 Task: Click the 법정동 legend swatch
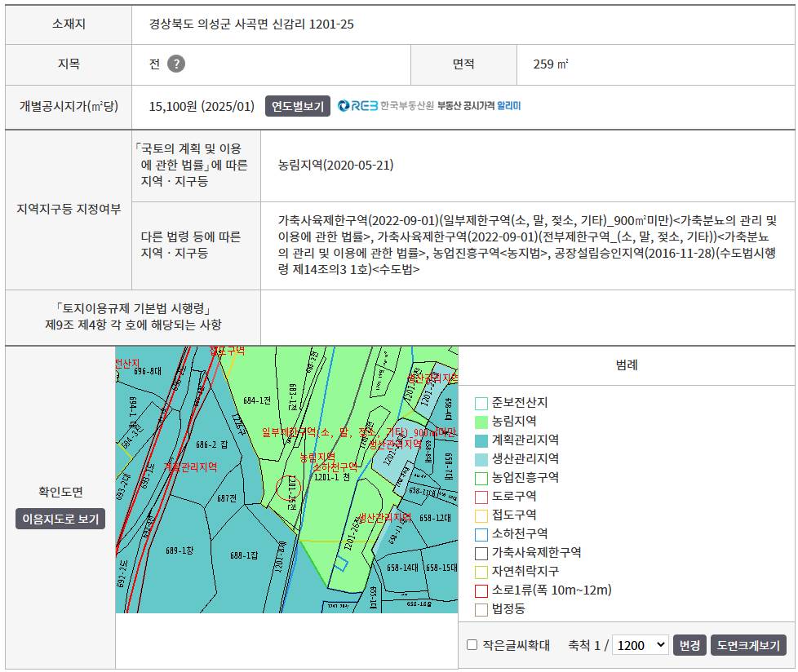[481, 609]
